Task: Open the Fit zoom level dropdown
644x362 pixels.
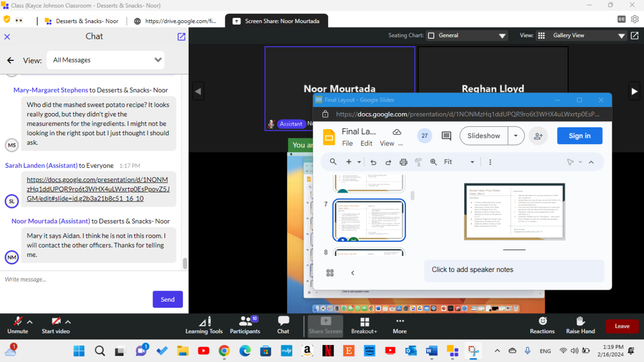Action: (x=459, y=162)
